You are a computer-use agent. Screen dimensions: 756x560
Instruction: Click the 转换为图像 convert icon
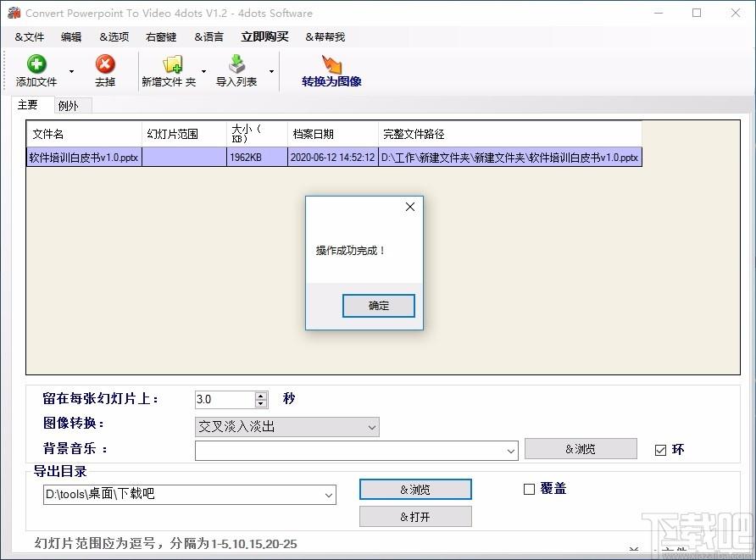[x=331, y=64]
